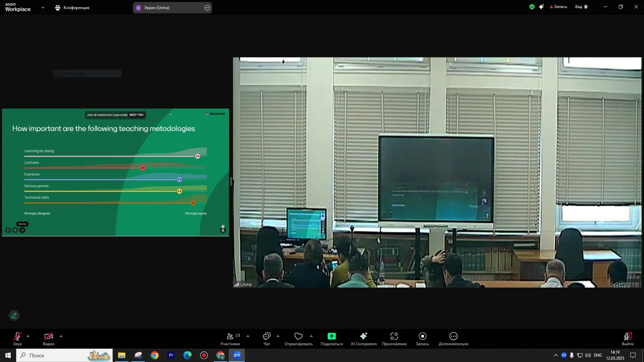Open options on the Экран (Unina) tab
Viewport: 644px width, 362px height.
coord(207,8)
